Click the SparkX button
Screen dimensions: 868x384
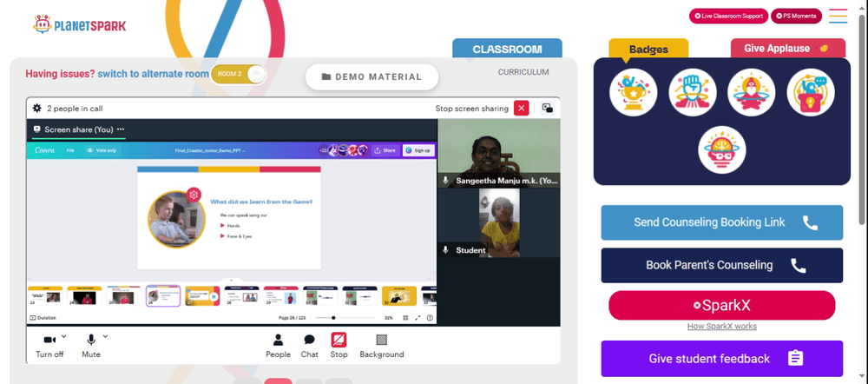pos(722,305)
